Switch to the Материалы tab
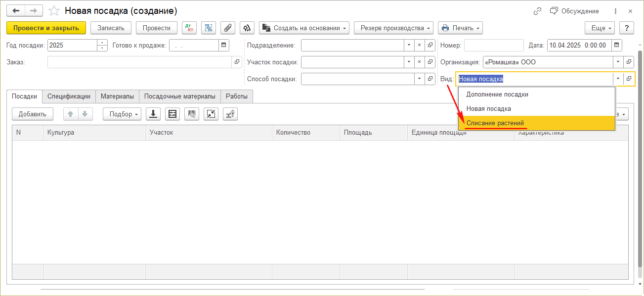644x296 pixels. pyautogui.click(x=117, y=97)
